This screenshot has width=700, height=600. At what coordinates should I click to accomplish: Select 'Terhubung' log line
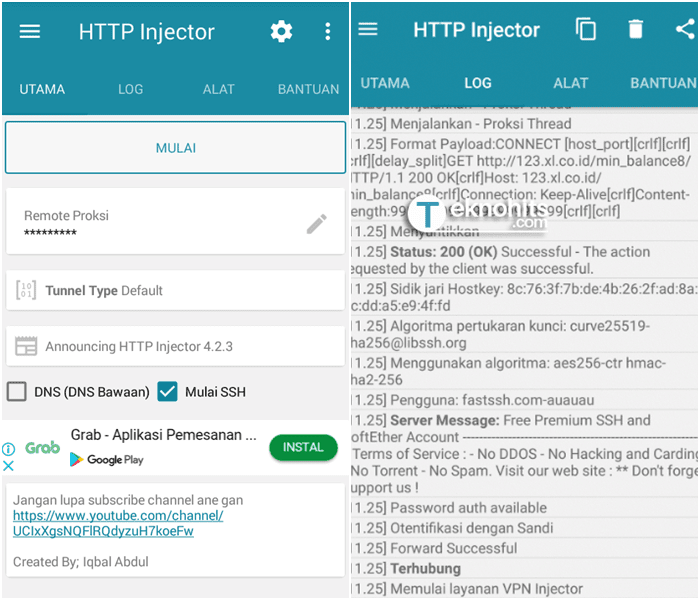click(x=525, y=568)
